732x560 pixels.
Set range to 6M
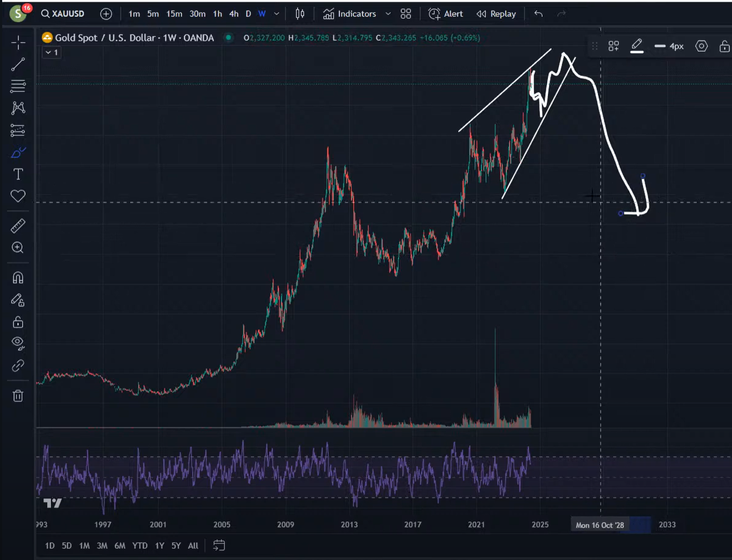(x=120, y=546)
